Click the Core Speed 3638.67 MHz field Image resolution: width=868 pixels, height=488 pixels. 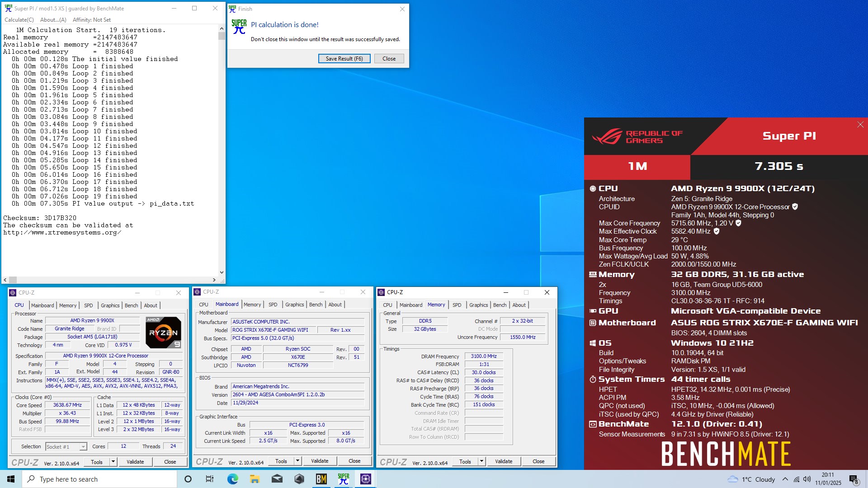tap(67, 405)
